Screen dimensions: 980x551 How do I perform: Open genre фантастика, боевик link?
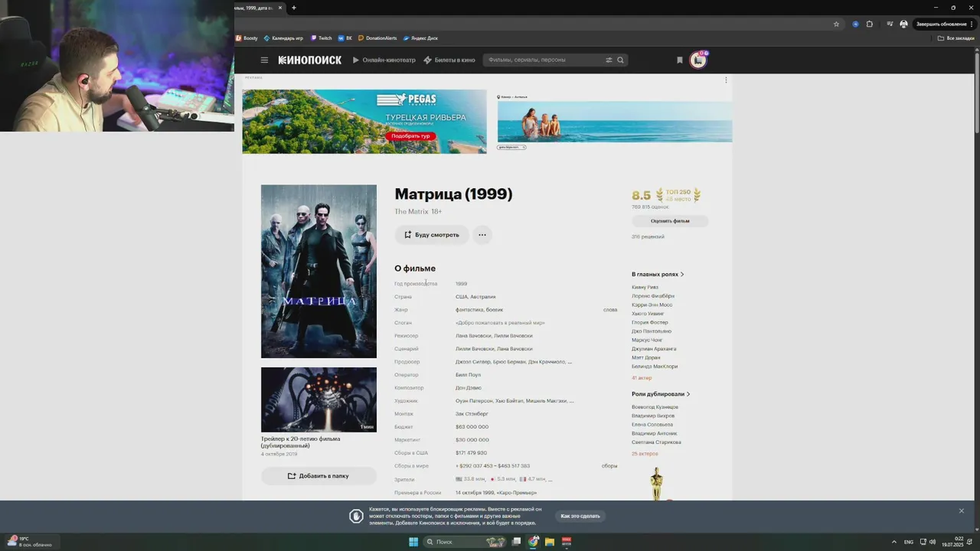(x=479, y=310)
